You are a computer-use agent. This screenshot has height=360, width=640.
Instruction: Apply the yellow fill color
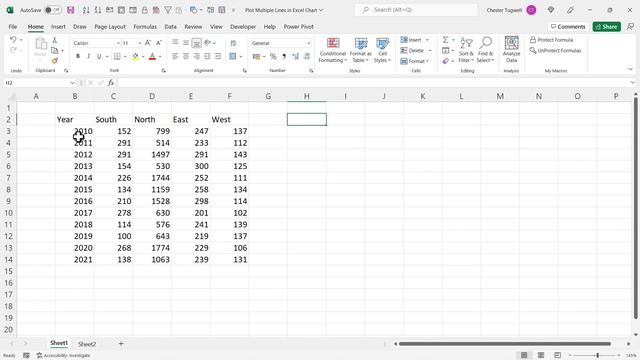(x=136, y=56)
